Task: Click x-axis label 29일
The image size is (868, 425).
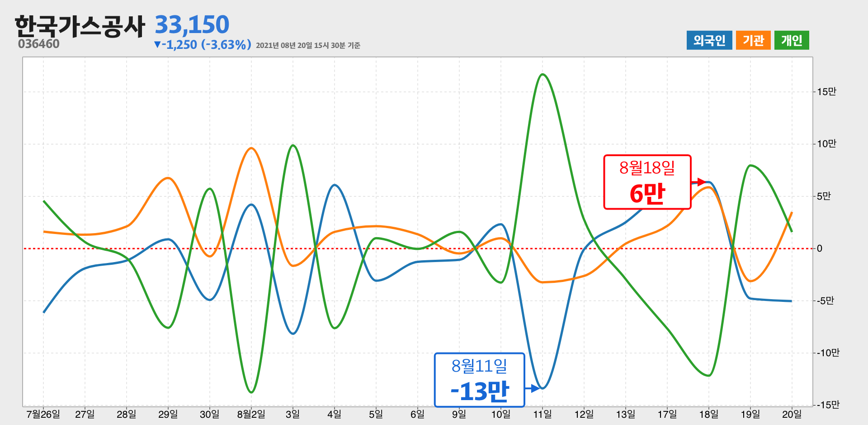Action: [168, 414]
